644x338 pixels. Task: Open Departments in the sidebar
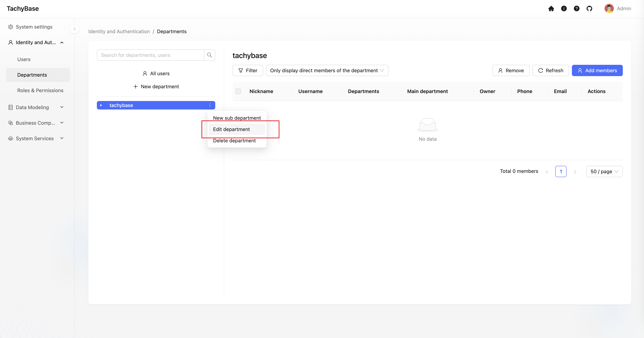click(x=38, y=75)
